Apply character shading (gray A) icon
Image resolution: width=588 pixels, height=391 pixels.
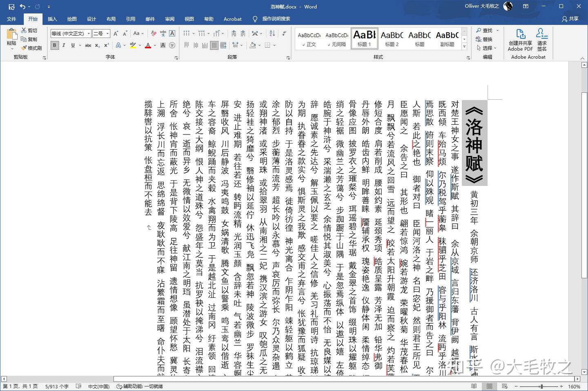click(163, 45)
